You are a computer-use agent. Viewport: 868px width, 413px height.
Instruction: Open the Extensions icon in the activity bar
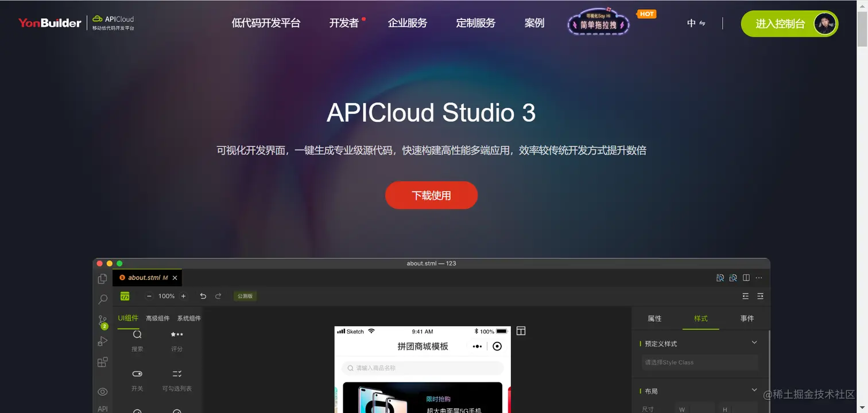coord(102,361)
